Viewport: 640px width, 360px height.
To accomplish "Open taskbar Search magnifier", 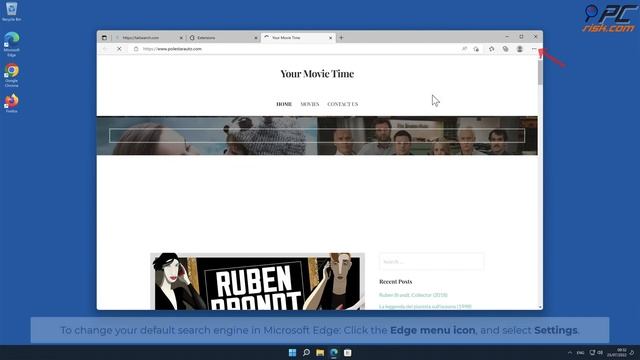I will click(306, 353).
